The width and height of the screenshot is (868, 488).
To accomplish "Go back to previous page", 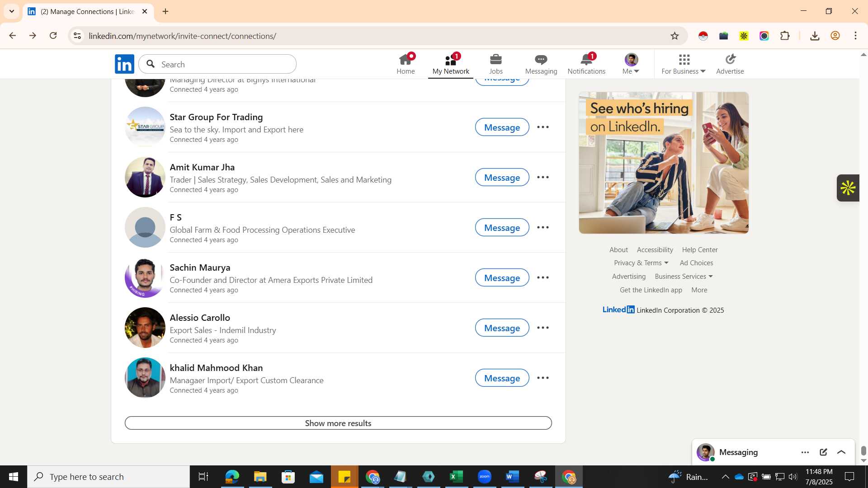I will click(x=12, y=36).
